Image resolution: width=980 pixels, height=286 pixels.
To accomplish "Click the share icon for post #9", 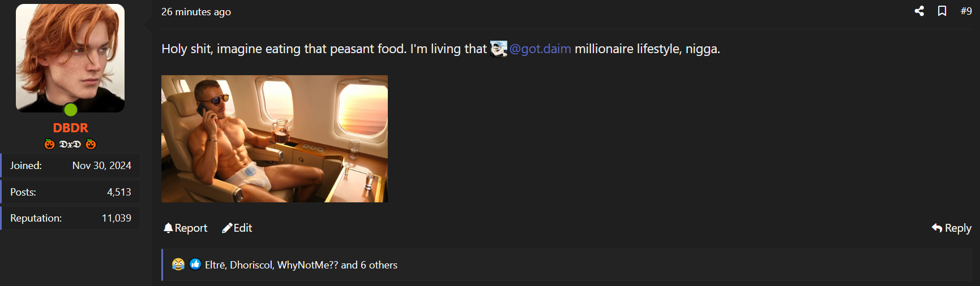I will pos(919,11).
